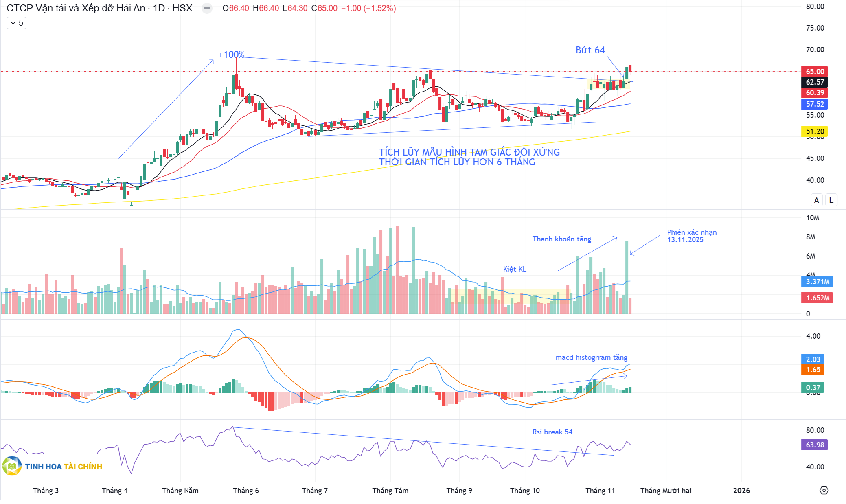
Task: Click the 'Tháng 6' time axis label
Action: tap(245, 491)
